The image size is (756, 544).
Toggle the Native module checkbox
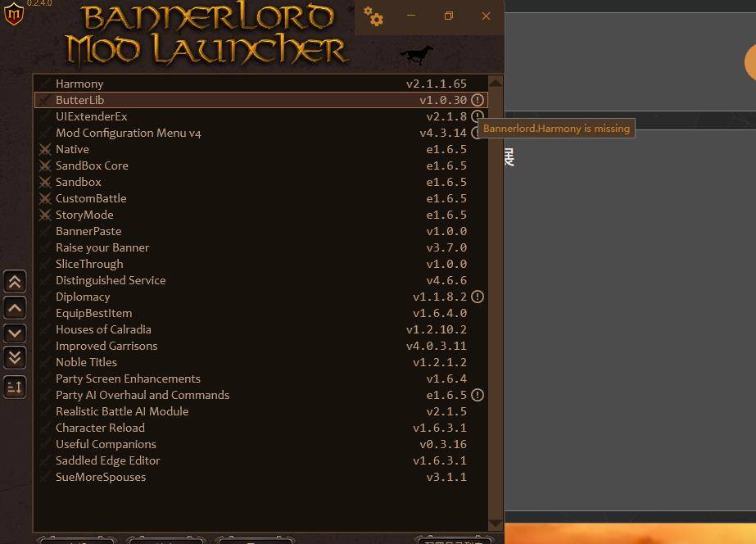[45, 149]
